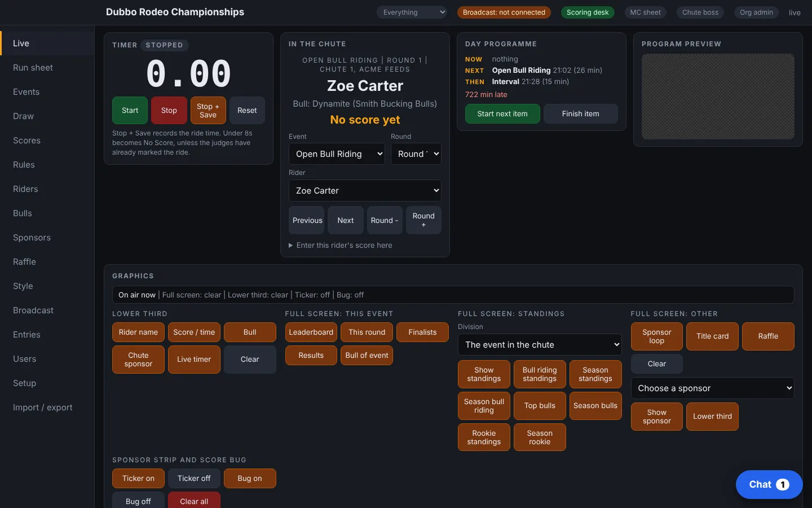The width and height of the screenshot is (812, 508).
Task: Switch the Bug on
Action: 250,479
